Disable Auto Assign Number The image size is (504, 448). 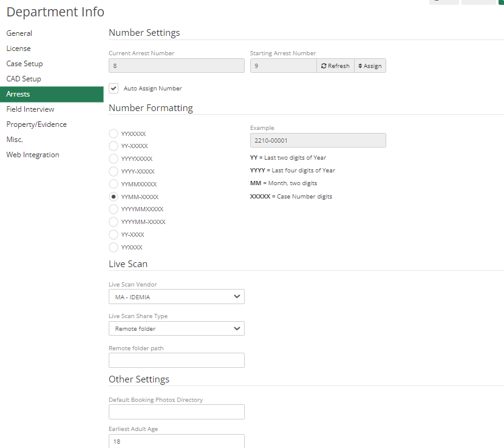click(113, 88)
